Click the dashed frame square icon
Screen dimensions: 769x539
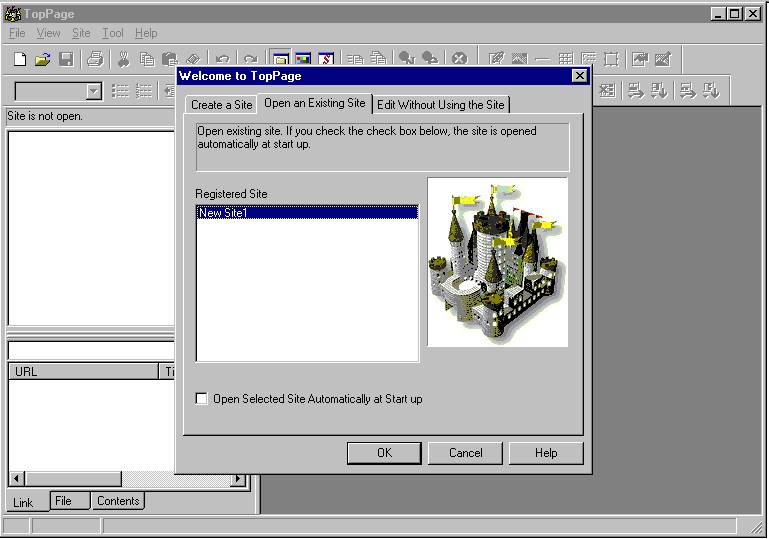(x=611, y=59)
